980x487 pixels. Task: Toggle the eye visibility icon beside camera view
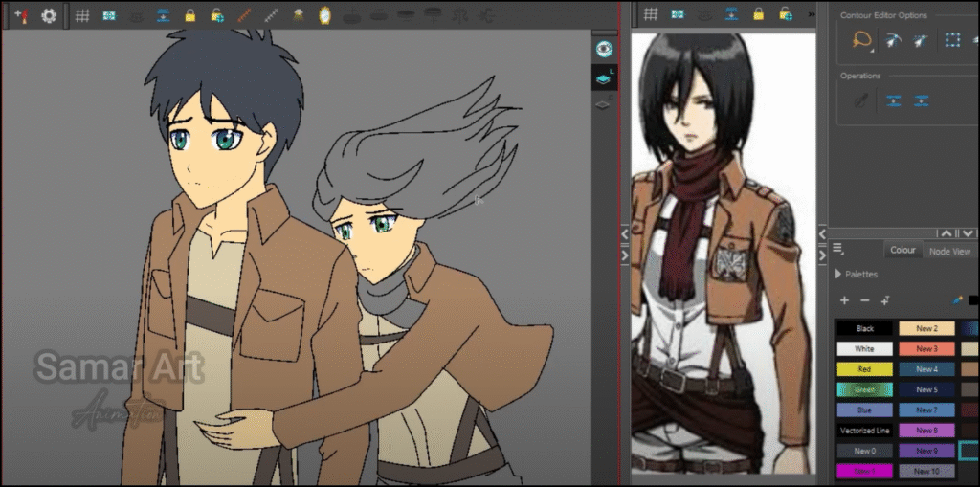[603, 50]
